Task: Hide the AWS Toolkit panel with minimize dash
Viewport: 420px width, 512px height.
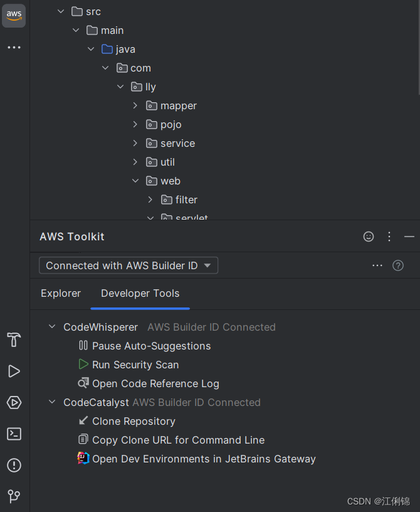Action: pos(409,237)
